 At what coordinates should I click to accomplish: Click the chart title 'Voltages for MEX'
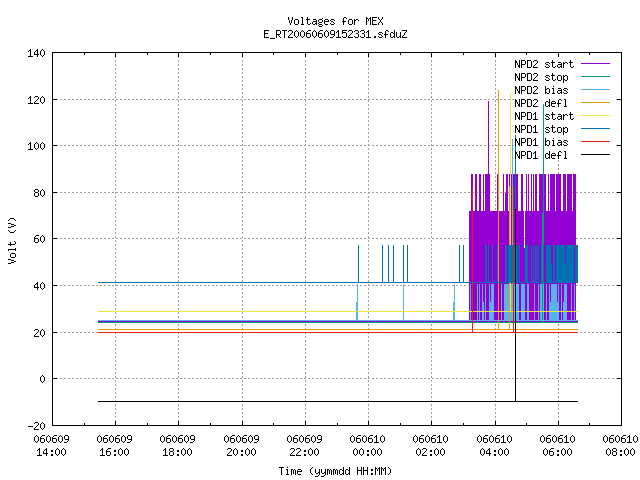[335, 21]
